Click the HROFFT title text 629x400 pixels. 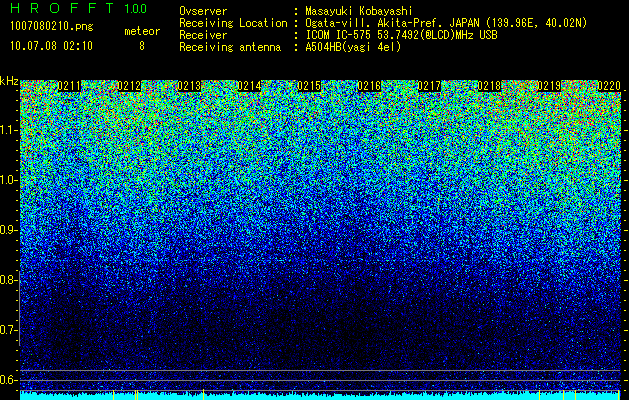coord(62,8)
